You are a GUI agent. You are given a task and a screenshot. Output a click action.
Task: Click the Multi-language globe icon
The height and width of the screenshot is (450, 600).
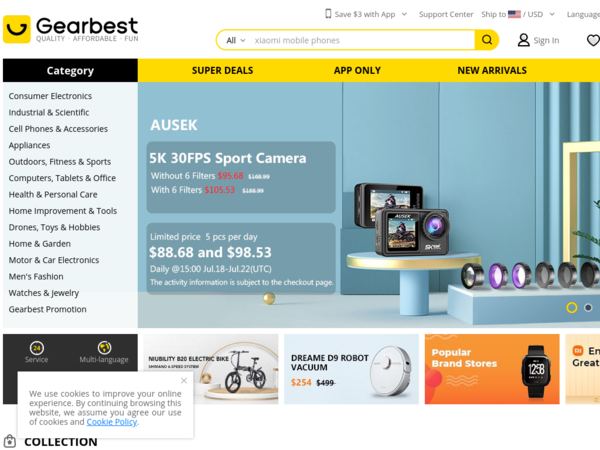104,348
